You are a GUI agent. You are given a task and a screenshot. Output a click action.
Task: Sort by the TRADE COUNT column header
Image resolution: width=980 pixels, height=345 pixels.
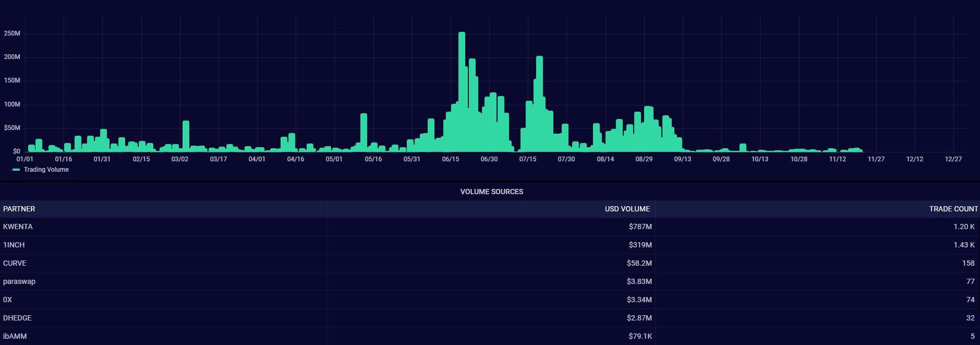[953, 209]
